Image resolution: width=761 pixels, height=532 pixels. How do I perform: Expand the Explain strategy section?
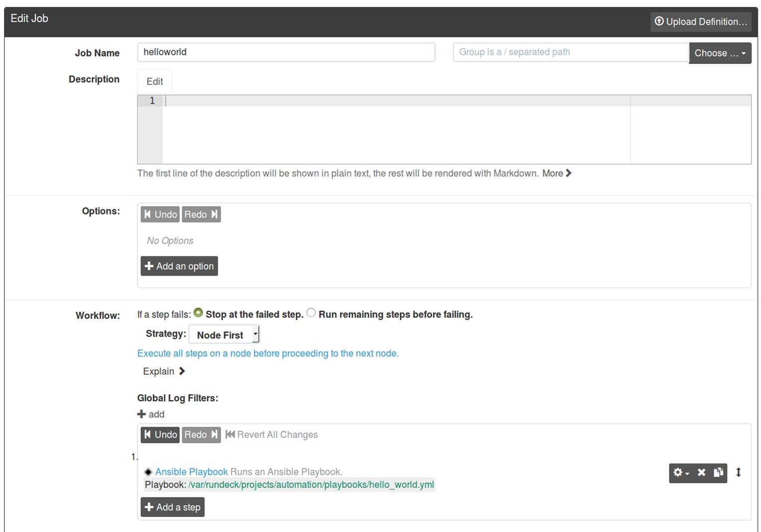tap(164, 371)
